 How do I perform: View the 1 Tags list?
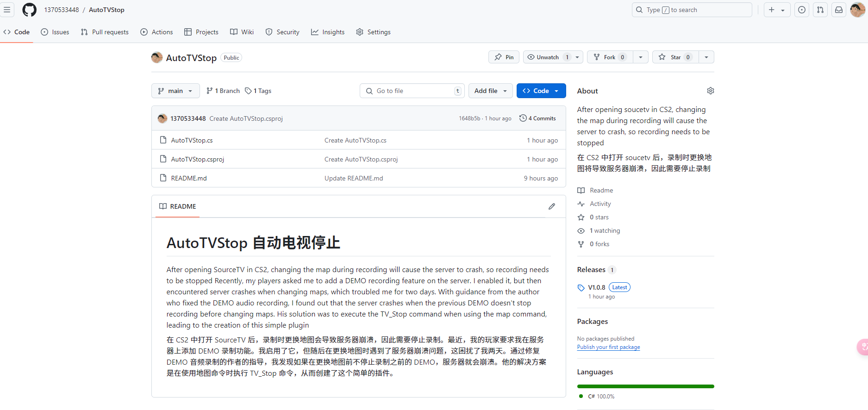click(x=258, y=91)
